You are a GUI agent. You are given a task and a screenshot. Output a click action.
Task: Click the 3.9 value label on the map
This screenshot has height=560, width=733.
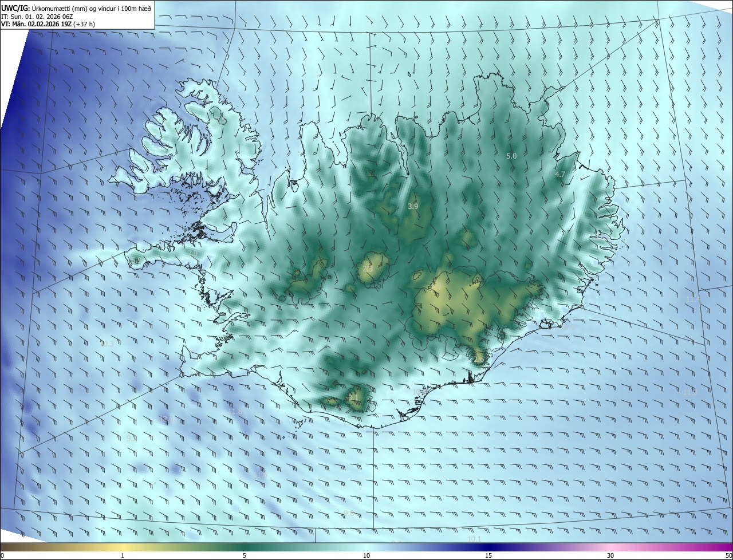(x=413, y=206)
